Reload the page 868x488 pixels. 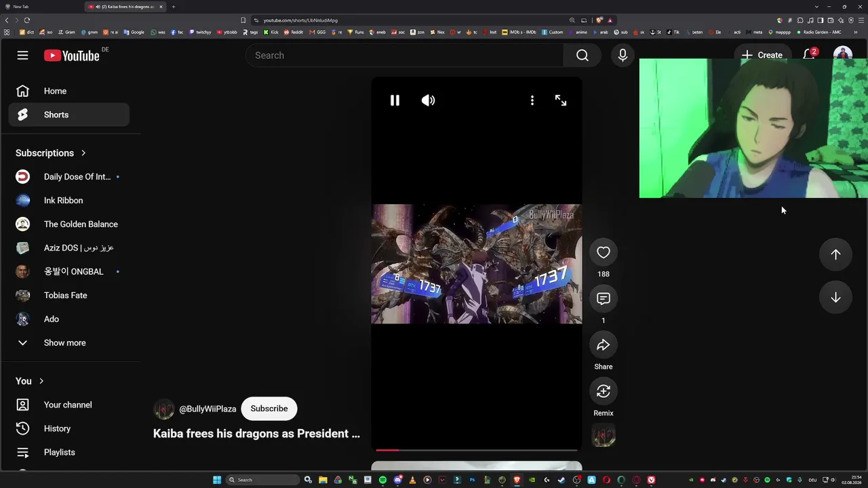click(x=27, y=20)
